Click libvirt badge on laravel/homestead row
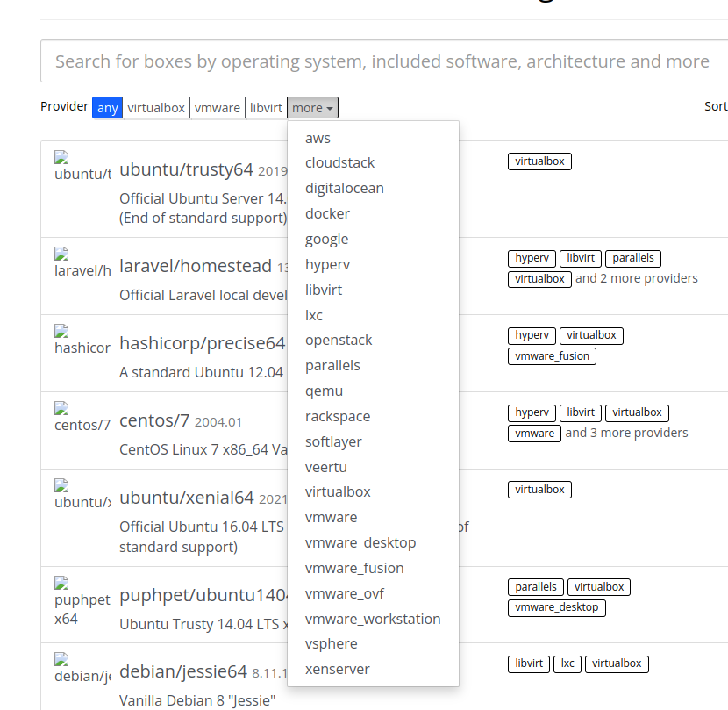The width and height of the screenshot is (728, 710). 581,258
